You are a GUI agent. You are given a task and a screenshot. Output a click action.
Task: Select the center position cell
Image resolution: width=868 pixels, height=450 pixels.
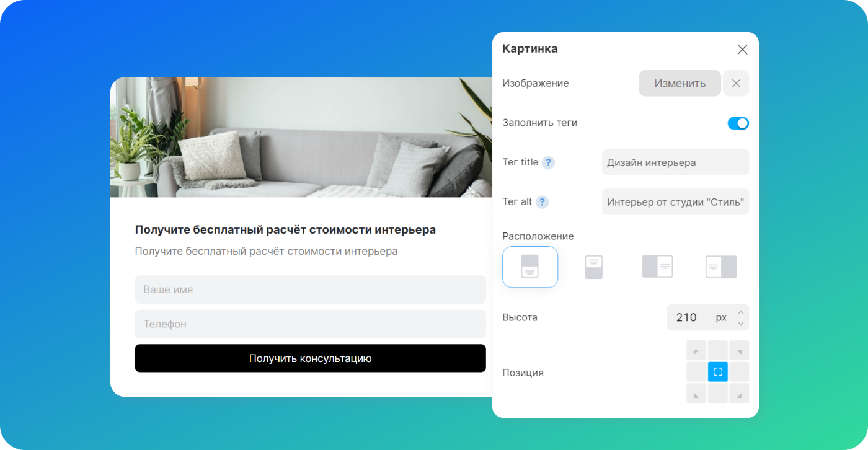(x=718, y=372)
